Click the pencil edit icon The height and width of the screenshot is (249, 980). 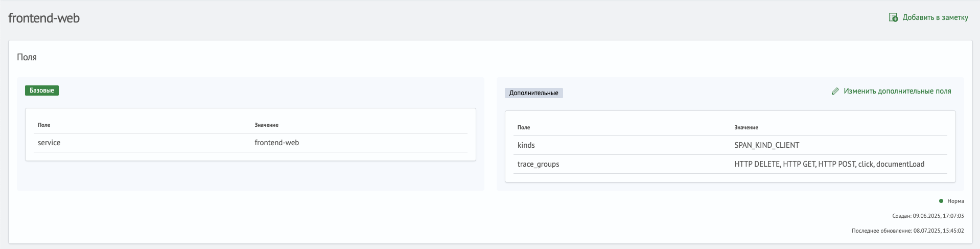[835, 92]
